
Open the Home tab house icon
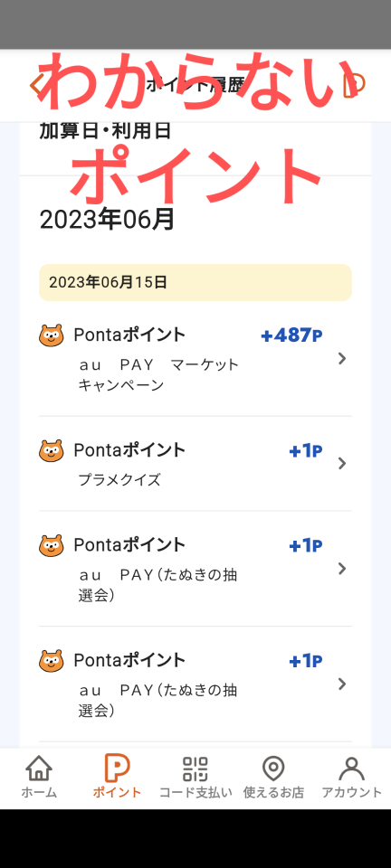click(x=39, y=769)
